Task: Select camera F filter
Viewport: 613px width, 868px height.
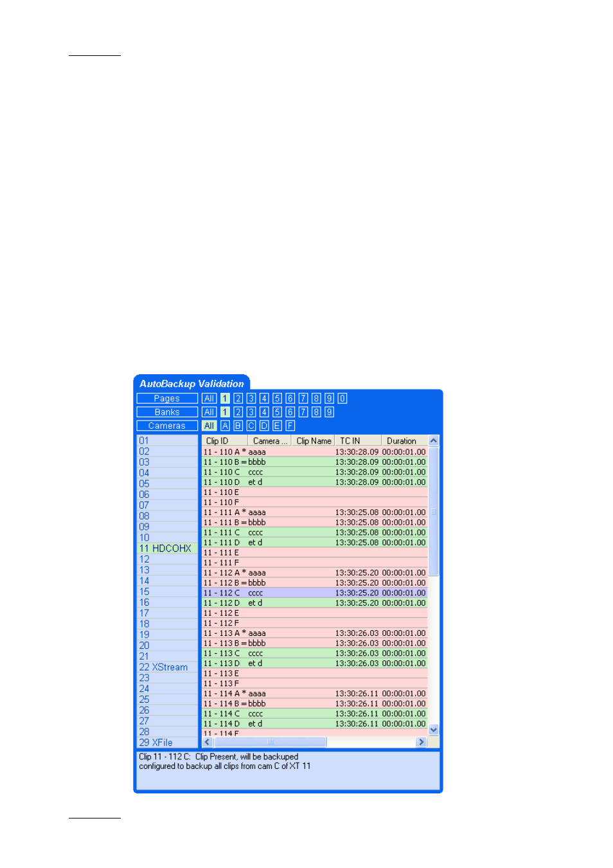Action: [290, 426]
